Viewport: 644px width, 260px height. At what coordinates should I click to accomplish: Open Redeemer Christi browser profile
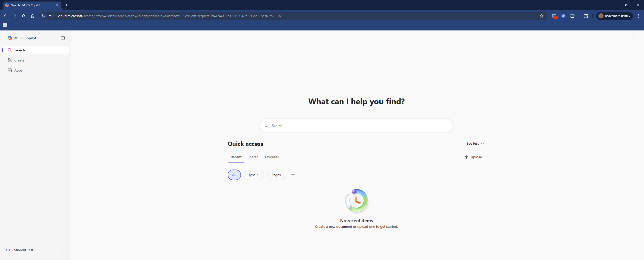click(x=614, y=16)
